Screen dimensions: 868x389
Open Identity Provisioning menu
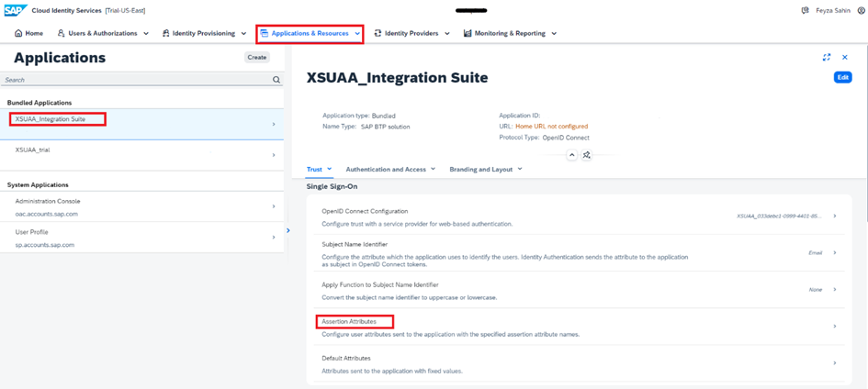tap(204, 33)
